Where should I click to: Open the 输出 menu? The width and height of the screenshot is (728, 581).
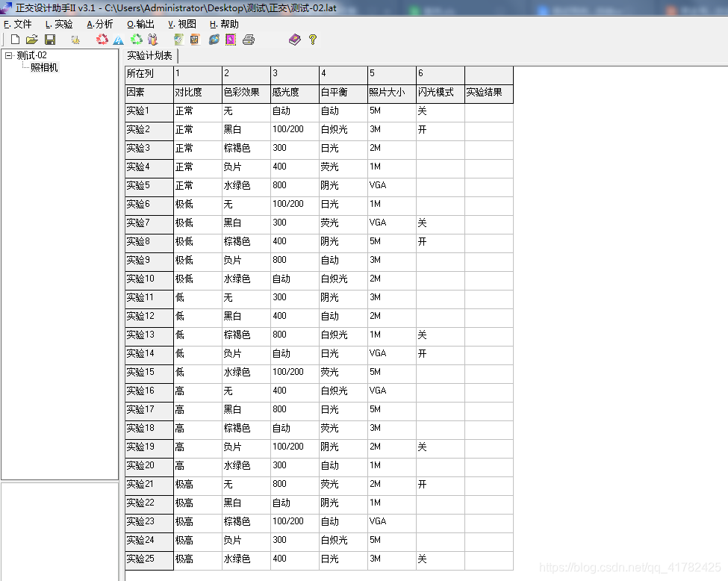click(140, 24)
